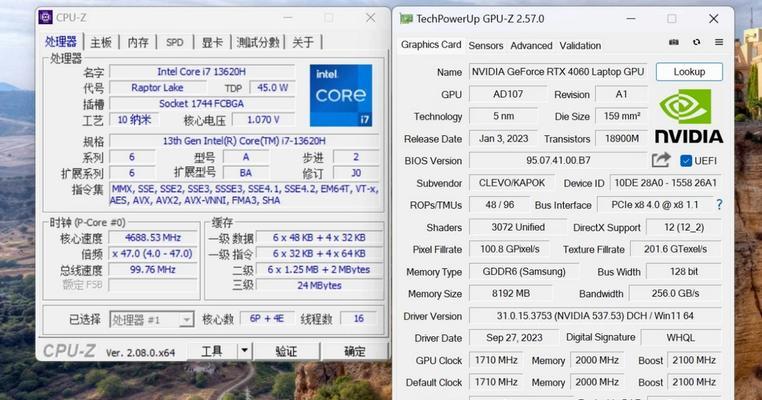Screen dimensions: 762x400
Task: Click the TDP value 45.0 W
Action: click(272, 88)
